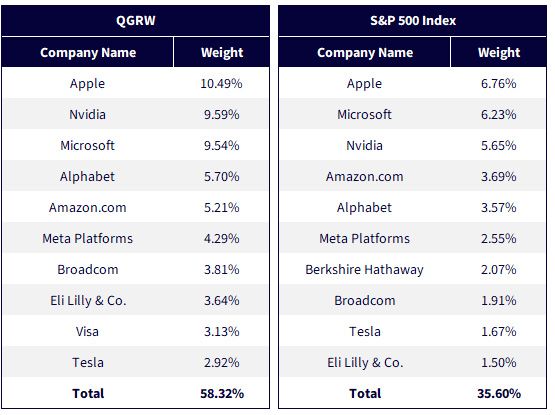Select the QGRW Weight column header
Image resolution: width=555 pixels, height=415 pixels.
(x=222, y=52)
